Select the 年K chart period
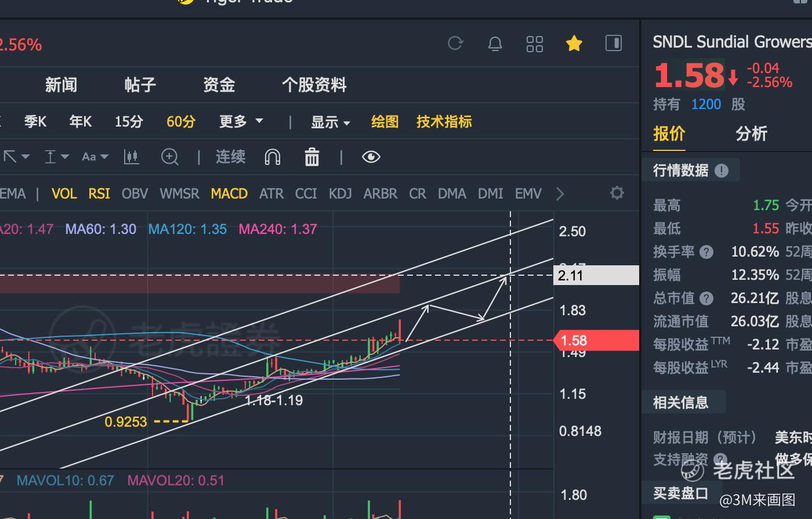The width and height of the screenshot is (812, 519). 81,122
